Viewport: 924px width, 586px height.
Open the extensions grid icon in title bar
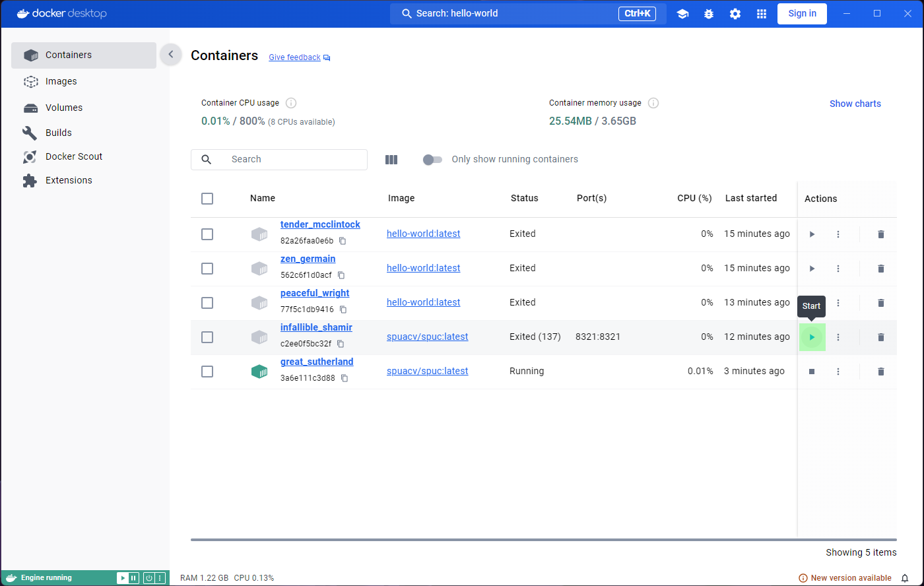click(762, 13)
